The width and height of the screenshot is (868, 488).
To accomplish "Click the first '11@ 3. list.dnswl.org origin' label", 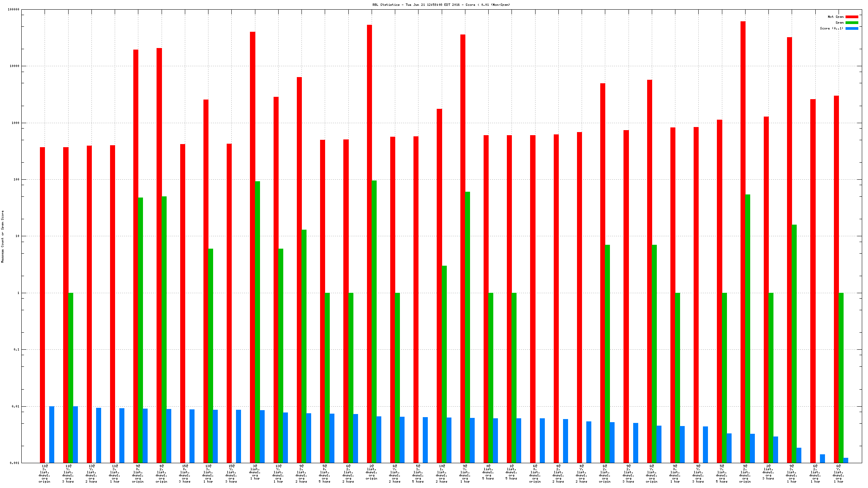I will 45,473.
